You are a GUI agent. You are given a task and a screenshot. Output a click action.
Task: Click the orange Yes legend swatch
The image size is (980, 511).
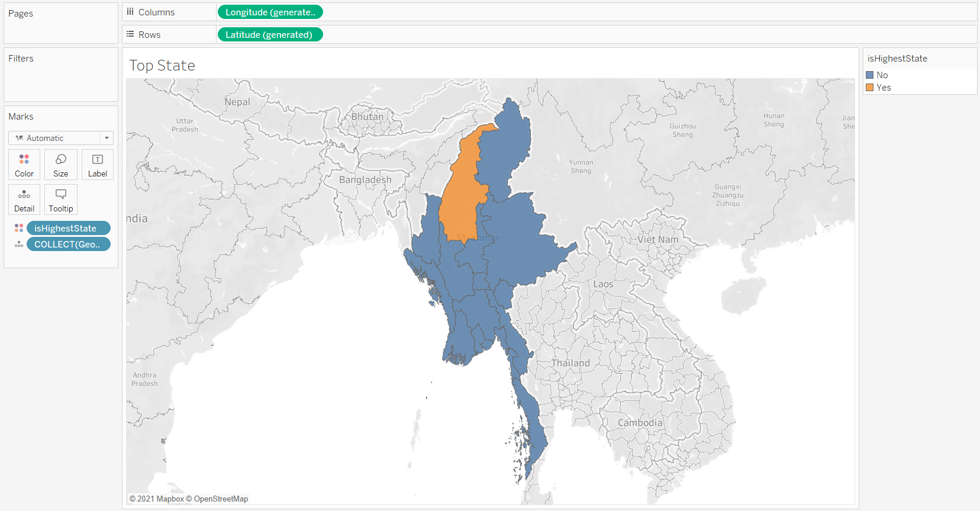(870, 88)
